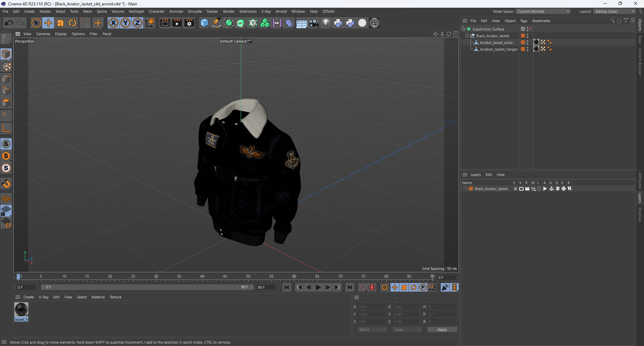Screen dimensions: 644x346
Task: Toggle Snap magnet icon
Action: click(x=6, y=184)
